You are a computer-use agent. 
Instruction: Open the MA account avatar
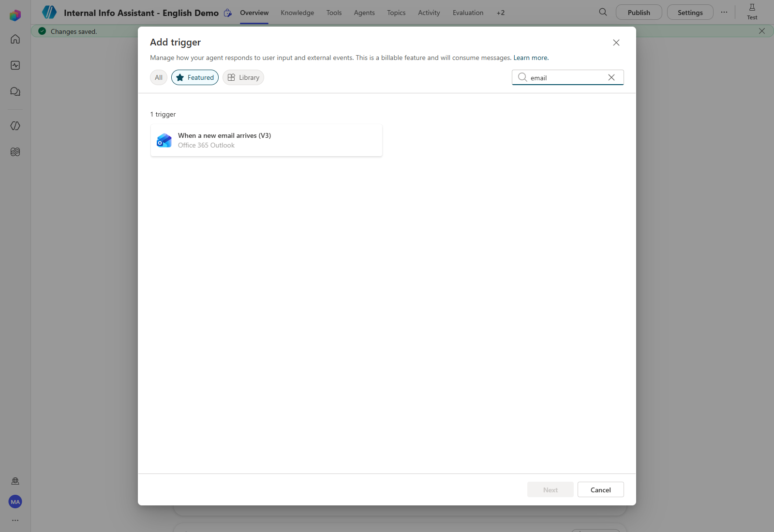click(x=15, y=502)
